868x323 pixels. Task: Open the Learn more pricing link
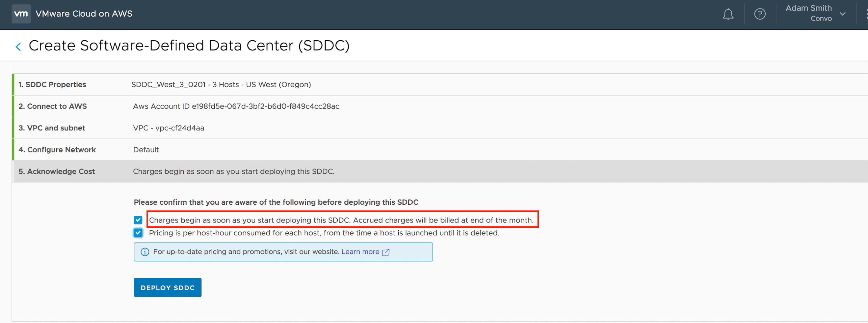point(360,252)
